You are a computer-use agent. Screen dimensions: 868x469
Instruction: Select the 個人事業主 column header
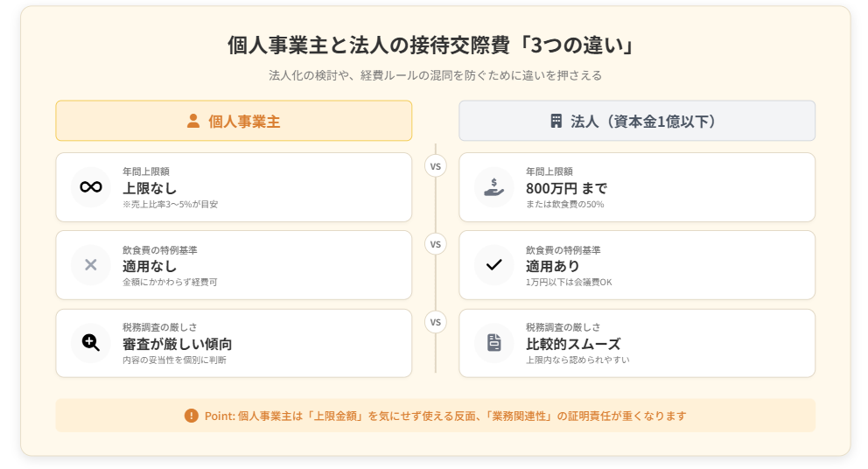[234, 121]
